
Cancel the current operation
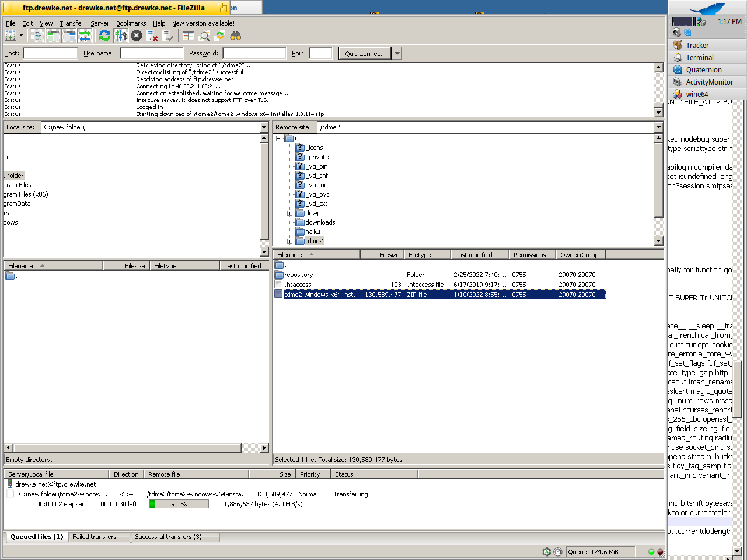pos(137,36)
